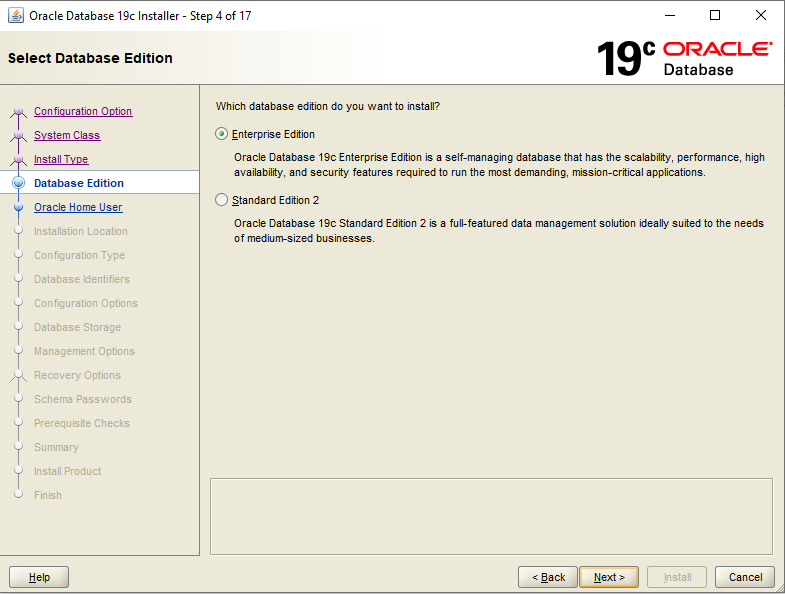Image resolution: width=785 pixels, height=594 pixels.
Task: Click the 'Which database edition do you want to install?' text
Action: [328, 106]
